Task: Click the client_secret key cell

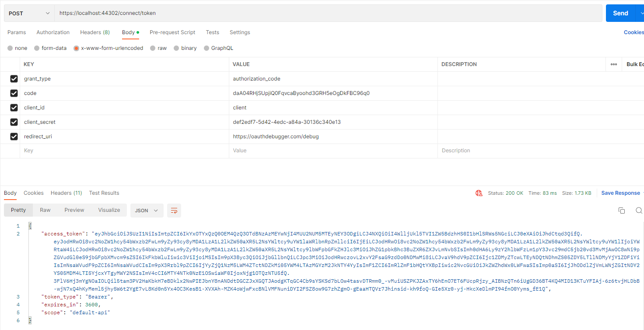Action: pos(124,122)
